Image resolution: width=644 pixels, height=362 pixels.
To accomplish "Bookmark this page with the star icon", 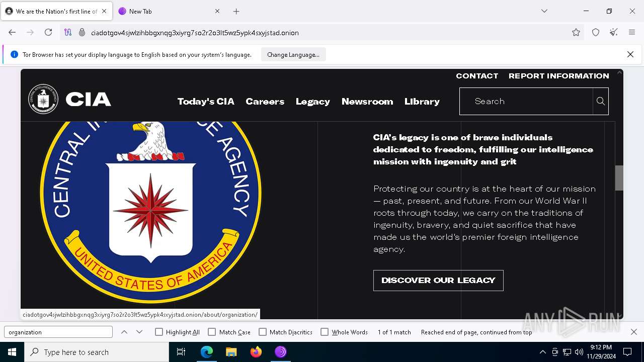I will click(576, 32).
